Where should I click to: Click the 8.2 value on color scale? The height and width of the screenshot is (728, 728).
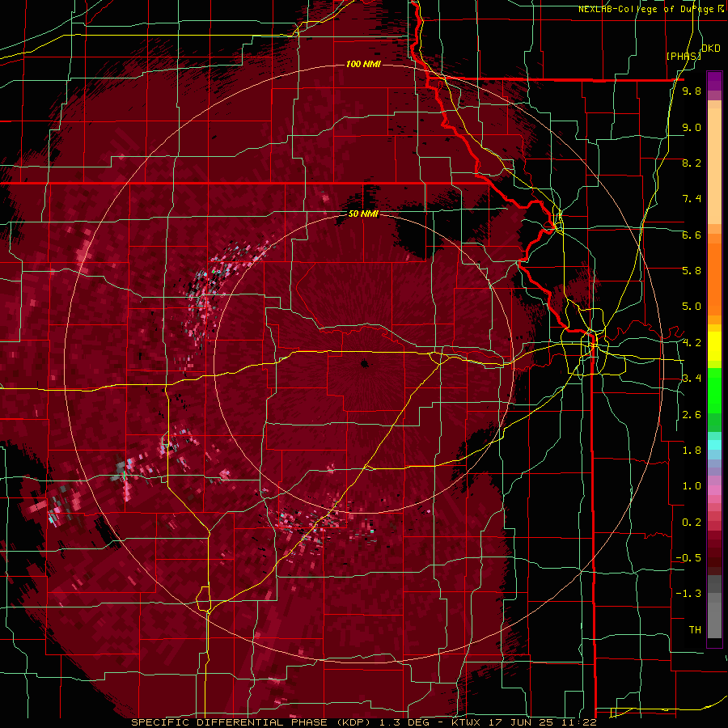[x=692, y=163]
